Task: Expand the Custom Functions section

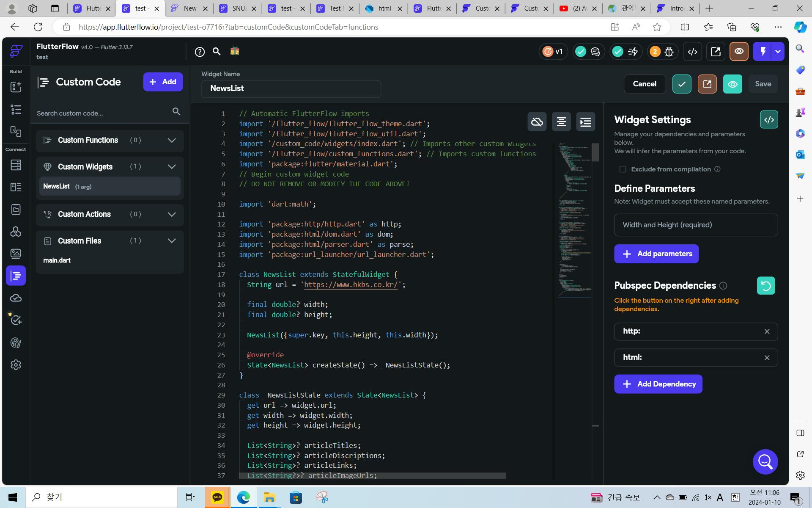Action: [171, 140]
